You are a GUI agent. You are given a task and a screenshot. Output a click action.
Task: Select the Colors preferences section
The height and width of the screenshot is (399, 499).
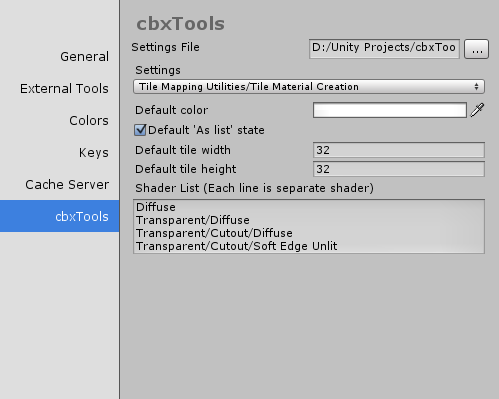(89, 120)
